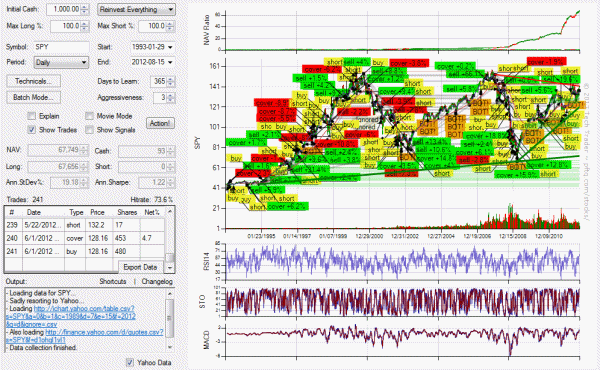Run the Action! button

pyautogui.click(x=160, y=123)
